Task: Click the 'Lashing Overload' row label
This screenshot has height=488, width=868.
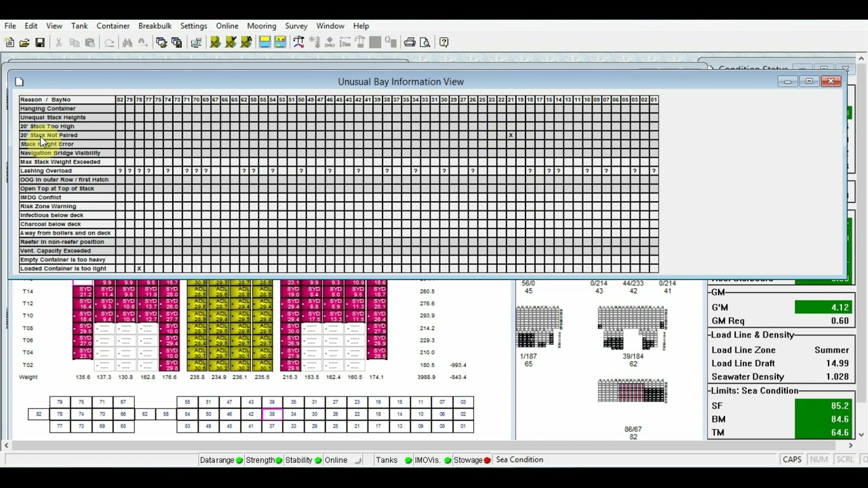Action: pos(46,171)
